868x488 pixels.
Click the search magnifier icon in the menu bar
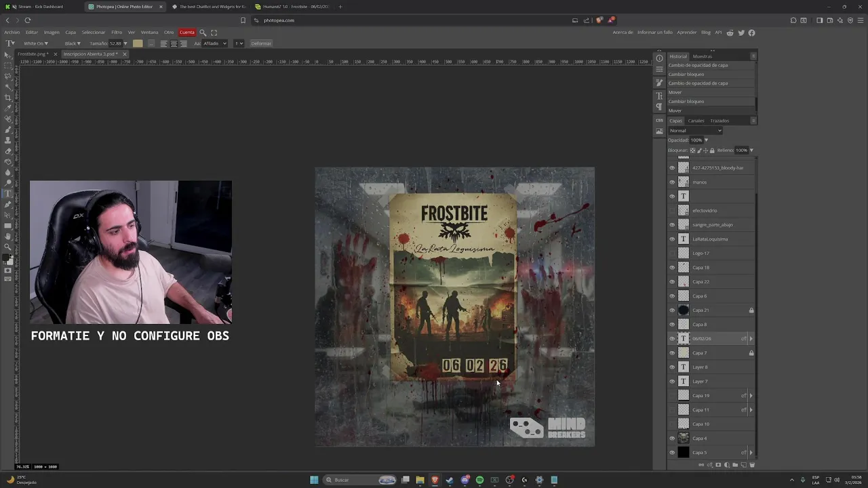click(x=202, y=33)
